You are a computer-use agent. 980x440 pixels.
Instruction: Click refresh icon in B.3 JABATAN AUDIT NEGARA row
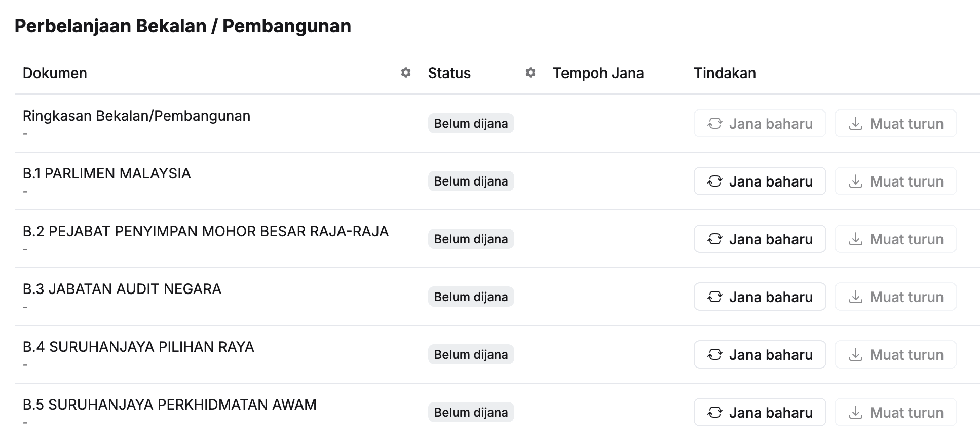point(714,297)
